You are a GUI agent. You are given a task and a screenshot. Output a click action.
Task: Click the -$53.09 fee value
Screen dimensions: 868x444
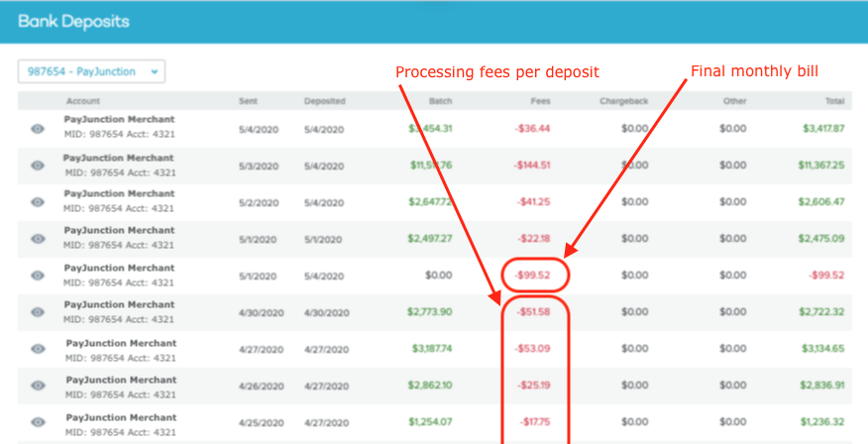533,349
